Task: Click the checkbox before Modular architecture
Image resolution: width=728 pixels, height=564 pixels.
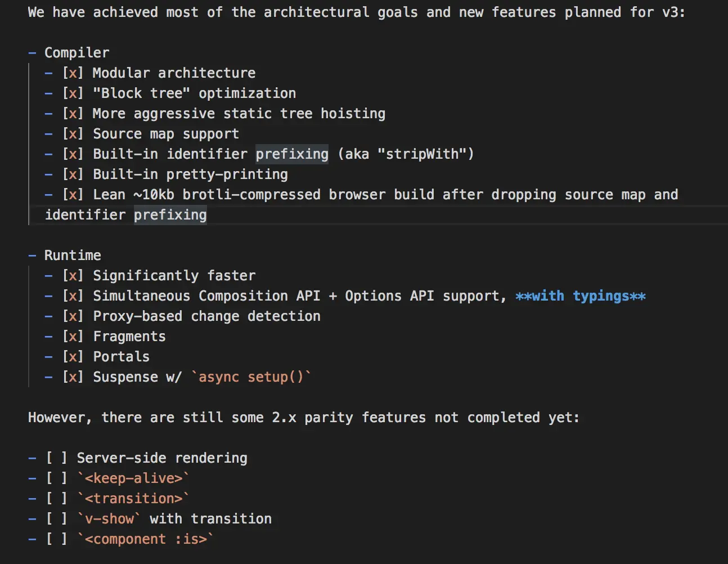Action: (73, 73)
